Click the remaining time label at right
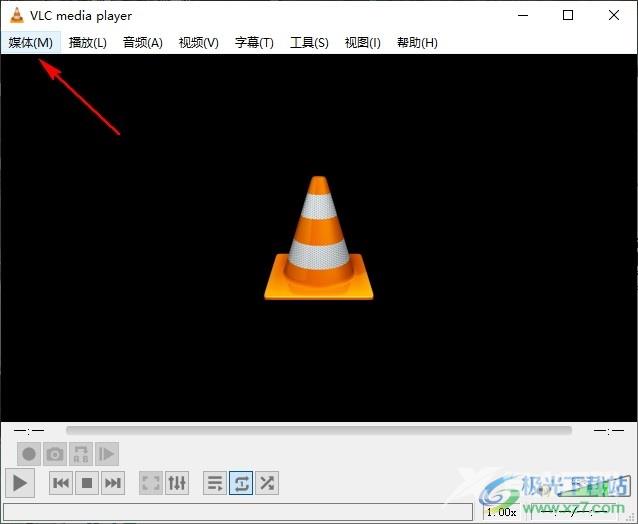This screenshot has height=524, width=638. 609,430
